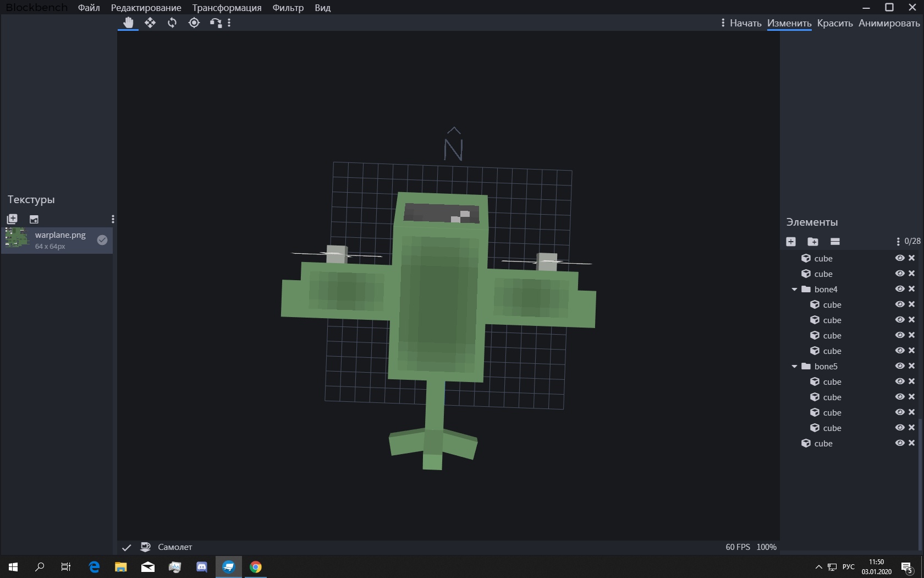This screenshot has width=924, height=578.
Task: Open the Windows notification center
Action: coord(907,566)
